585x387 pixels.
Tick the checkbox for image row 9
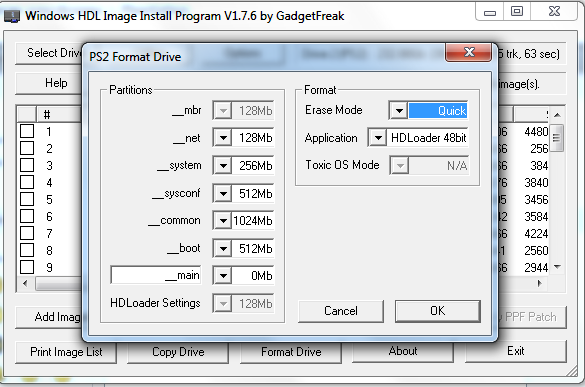(x=27, y=267)
